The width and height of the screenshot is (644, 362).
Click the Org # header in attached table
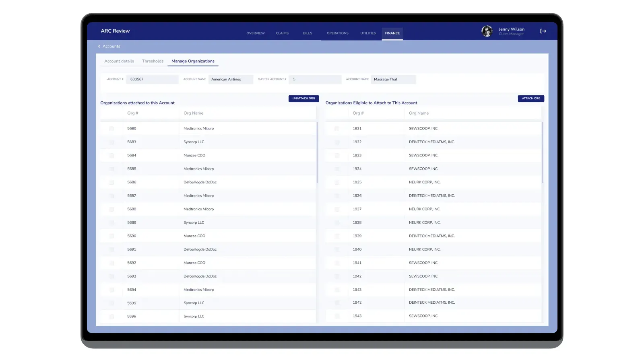(x=133, y=113)
